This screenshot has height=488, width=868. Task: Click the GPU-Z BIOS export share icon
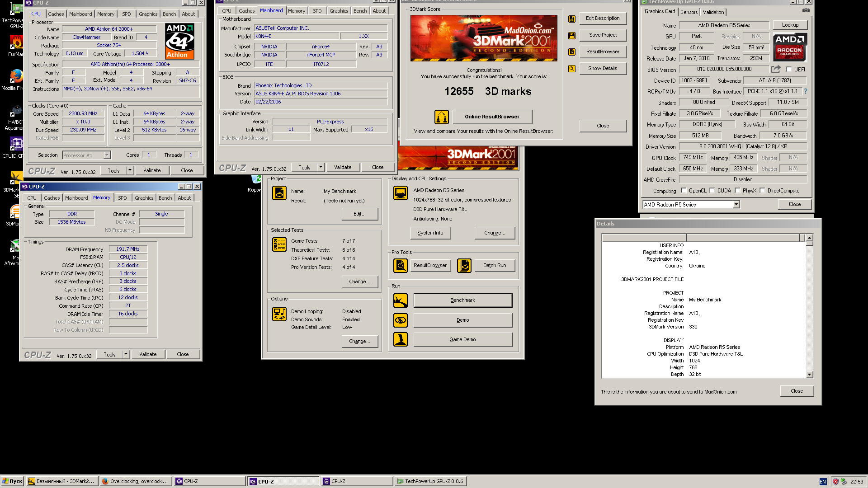click(776, 69)
